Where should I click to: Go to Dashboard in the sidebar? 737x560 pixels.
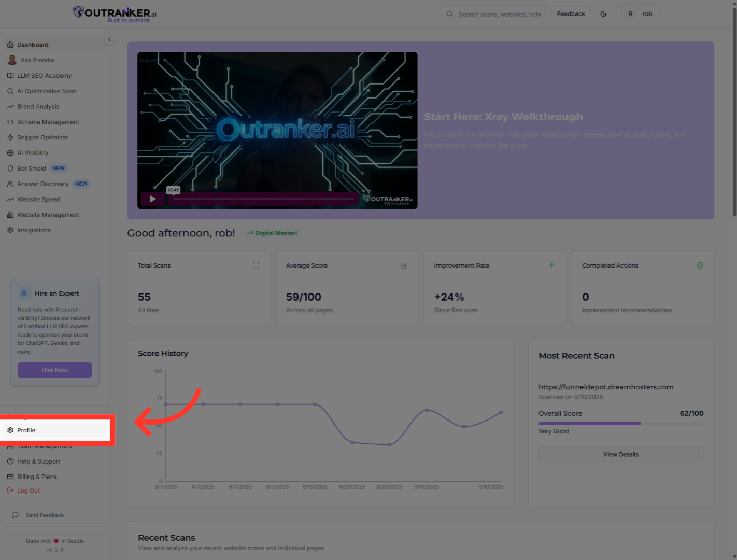click(56, 45)
